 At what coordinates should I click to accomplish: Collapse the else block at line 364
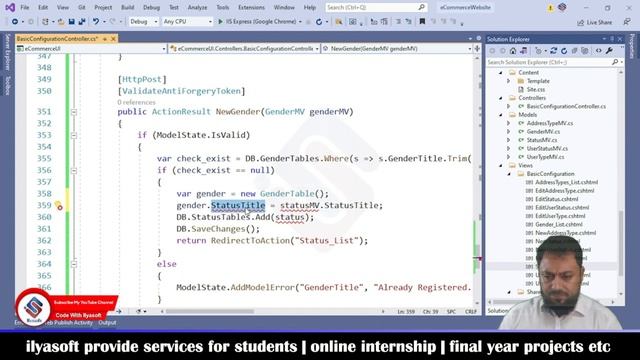click(x=74, y=264)
